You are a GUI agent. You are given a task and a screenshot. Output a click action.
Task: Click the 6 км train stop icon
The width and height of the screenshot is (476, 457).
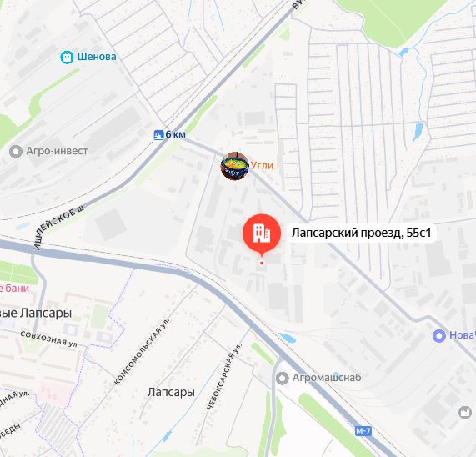(158, 134)
